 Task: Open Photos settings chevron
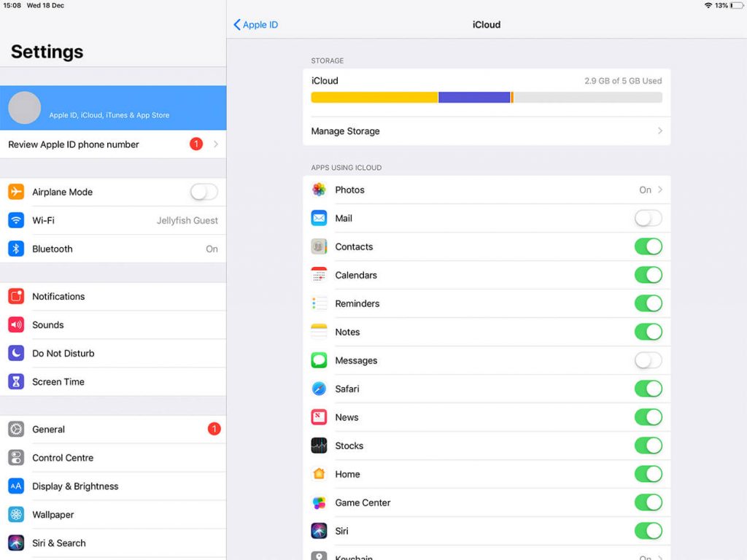click(659, 190)
